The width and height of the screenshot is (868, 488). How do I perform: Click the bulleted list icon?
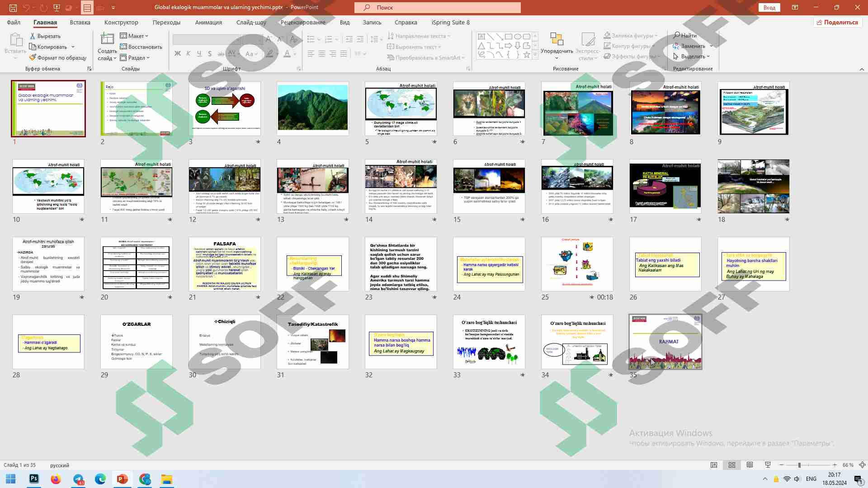tap(311, 39)
